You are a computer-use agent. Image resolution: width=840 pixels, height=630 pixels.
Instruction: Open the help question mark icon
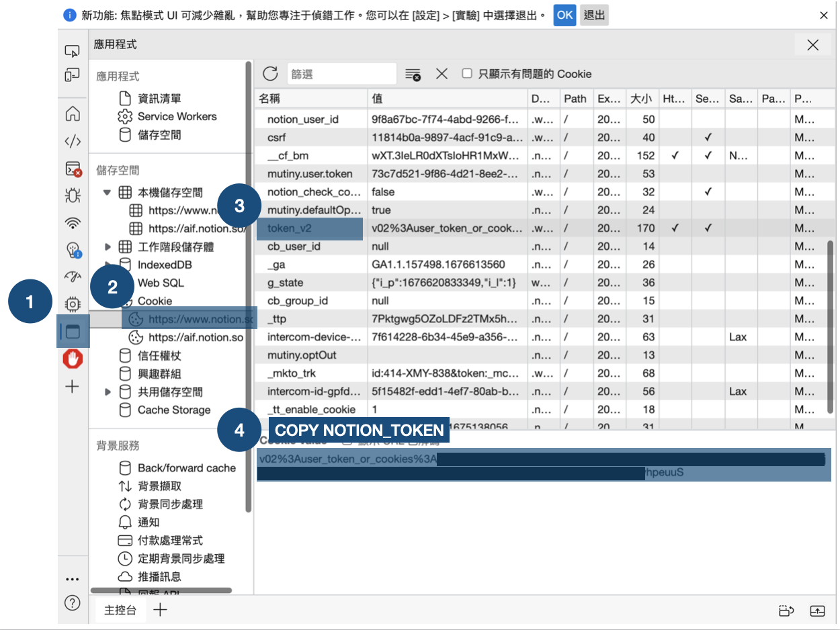pos(72,602)
